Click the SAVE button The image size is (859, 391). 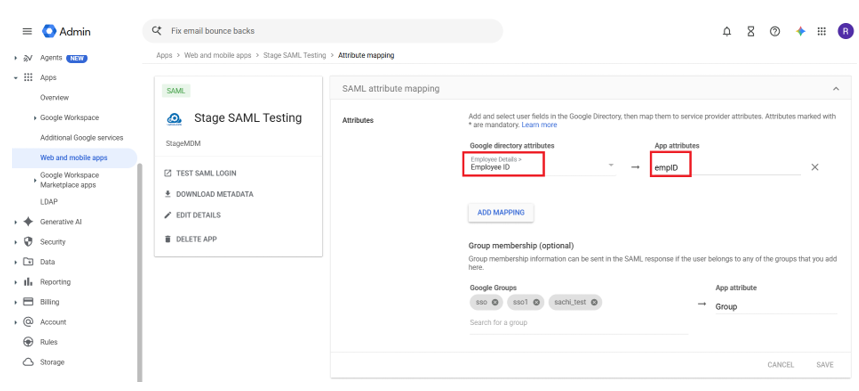tap(824, 365)
